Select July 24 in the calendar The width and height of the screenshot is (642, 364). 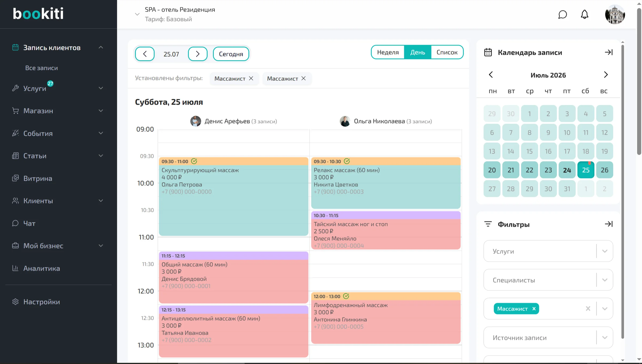coord(567,170)
